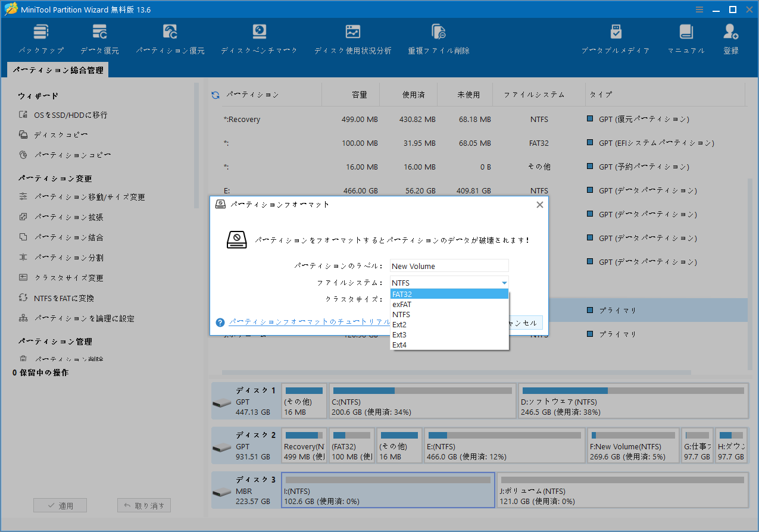Select exFAT from file system list
Screen dimensions: 759x532
[449, 304]
